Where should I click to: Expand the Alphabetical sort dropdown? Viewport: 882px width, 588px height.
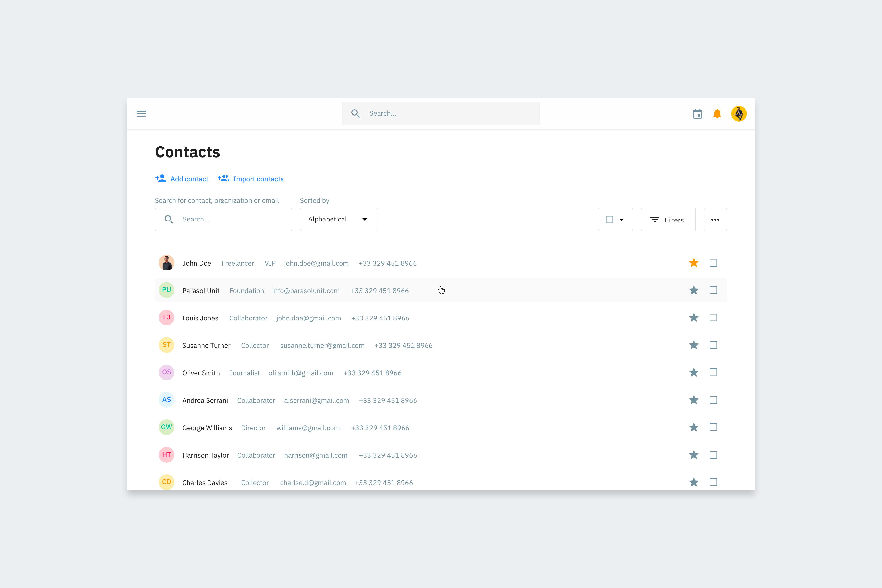(x=339, y=219)
